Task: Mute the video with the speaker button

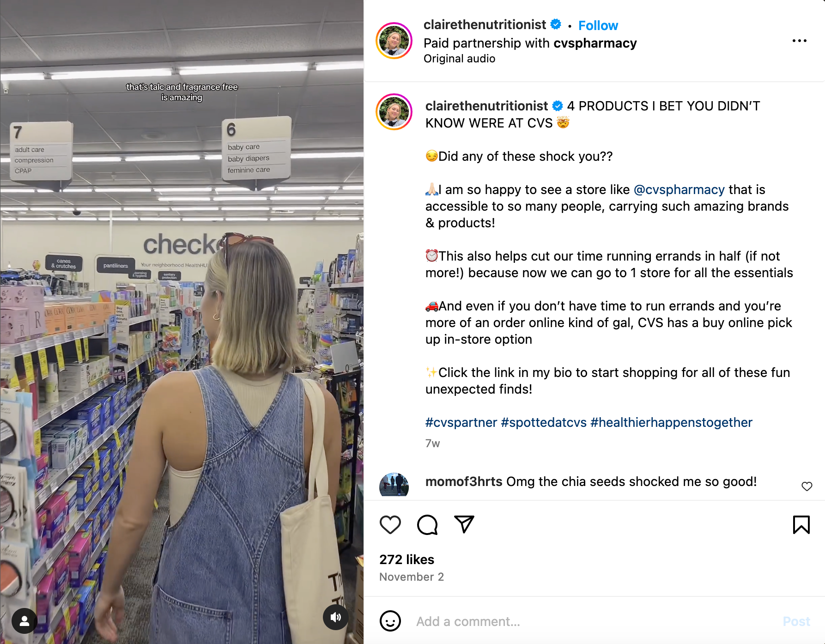Action: [336, 617]
